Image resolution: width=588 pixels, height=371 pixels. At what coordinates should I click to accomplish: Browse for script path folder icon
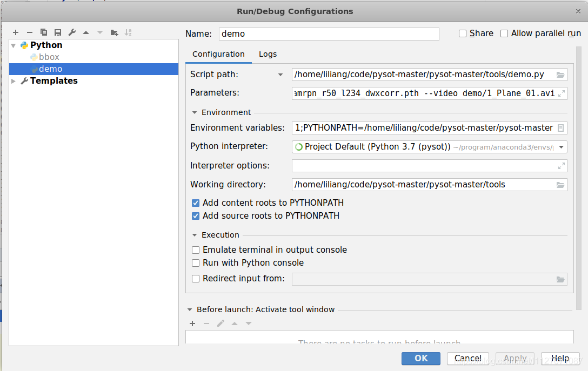(x=560, y=75)
